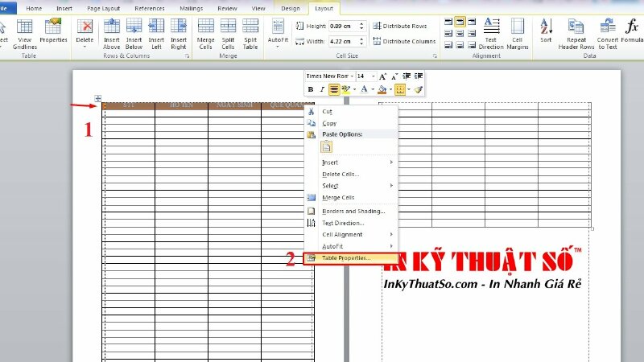Open the View ribbon tab
Viewport: 644px width, 362px height.
pyautogui.click(x=258, y=8)
